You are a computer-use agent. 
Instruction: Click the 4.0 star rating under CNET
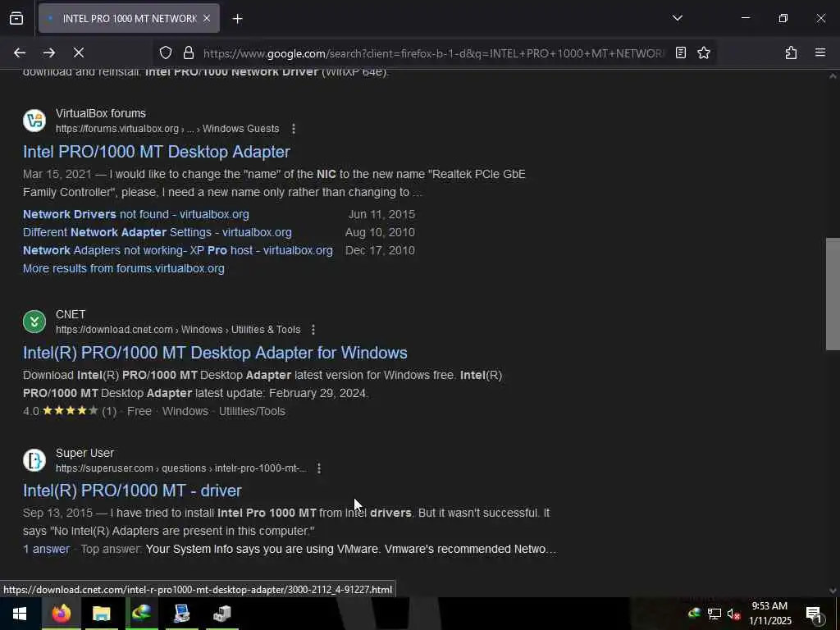pos(70,412)
